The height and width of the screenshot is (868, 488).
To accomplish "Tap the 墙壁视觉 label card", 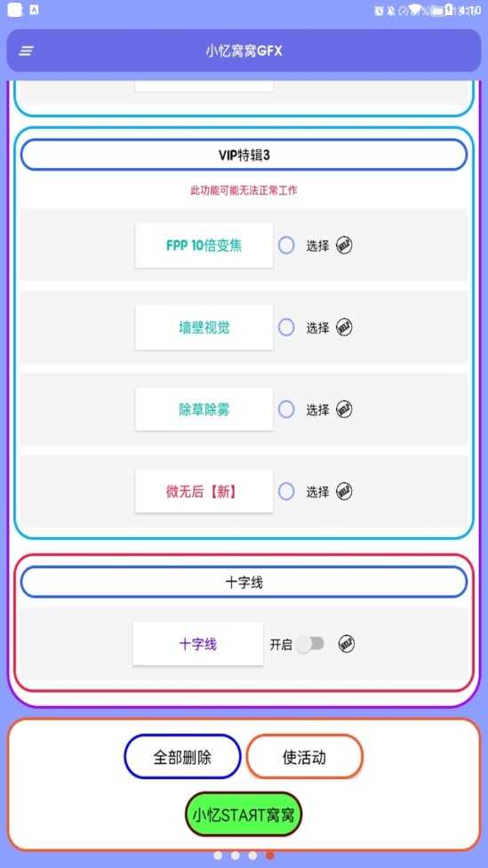I will pyautogui.click(x=204, y=327).
